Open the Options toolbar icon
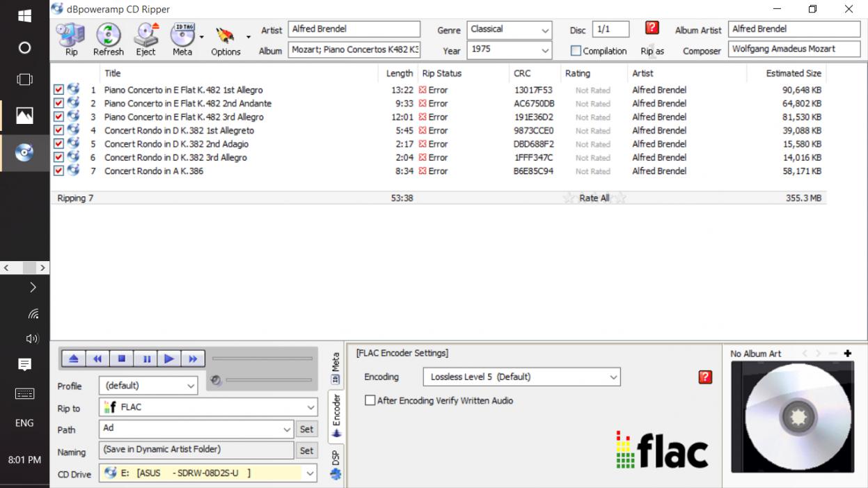The width and height of the screenshot is (868, 488). tap(225, 38)
